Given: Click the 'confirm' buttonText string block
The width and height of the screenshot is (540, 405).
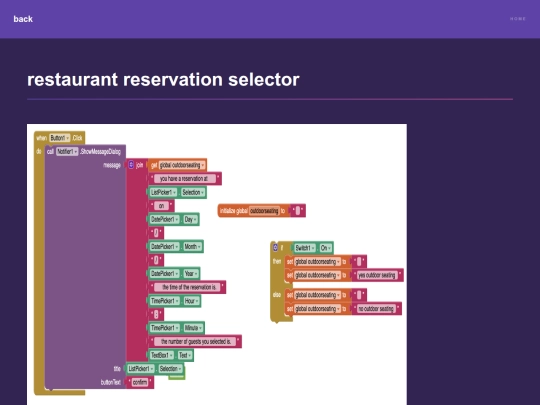Looking at the screenshot, I should 140,382.
